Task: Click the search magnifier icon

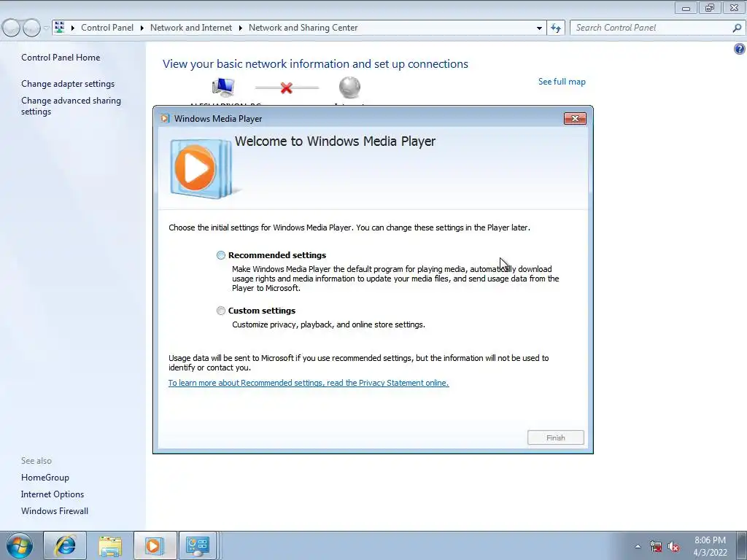Action: [x=737, y=28]
